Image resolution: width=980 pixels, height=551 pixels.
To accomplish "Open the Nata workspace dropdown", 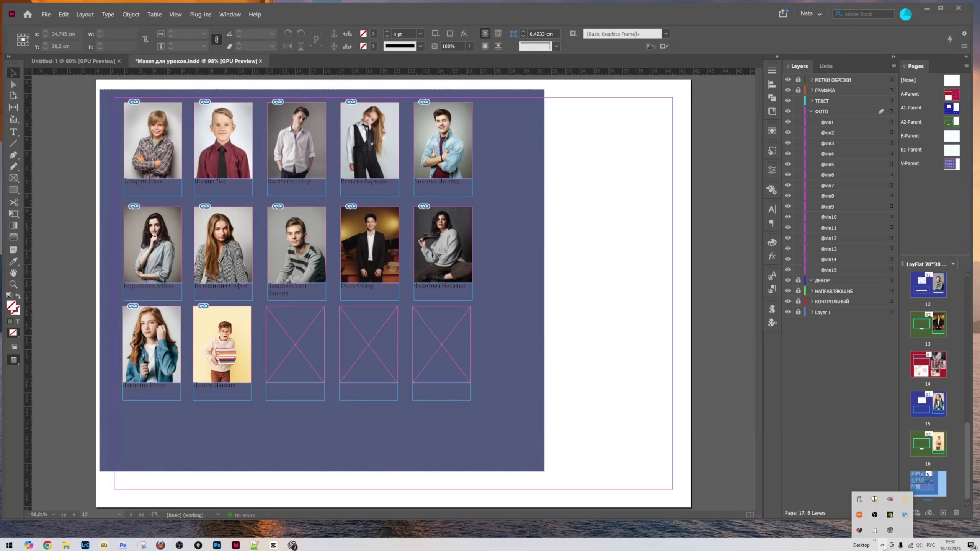I will tap(811, 14).
